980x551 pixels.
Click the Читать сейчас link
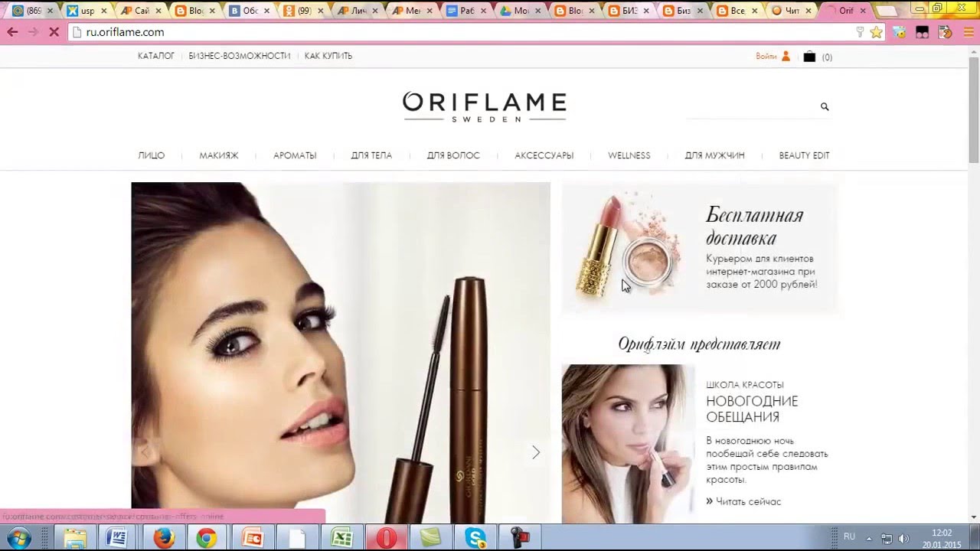coord(743,501)
